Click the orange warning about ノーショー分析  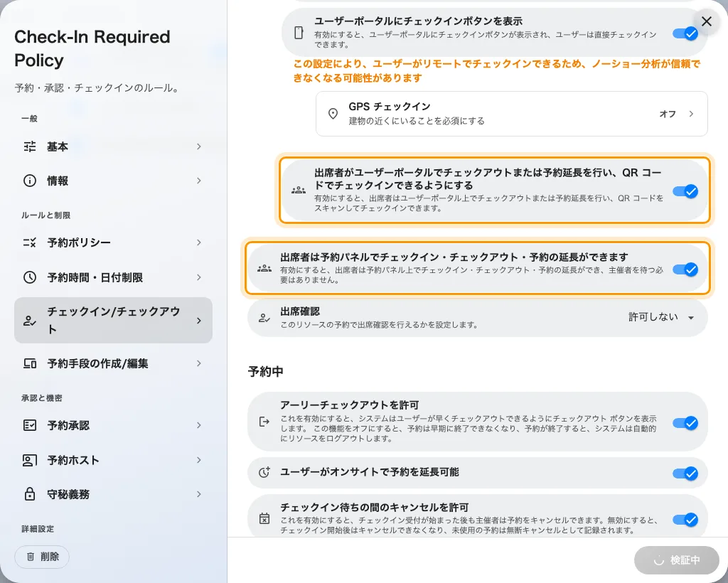pos(496,70)
